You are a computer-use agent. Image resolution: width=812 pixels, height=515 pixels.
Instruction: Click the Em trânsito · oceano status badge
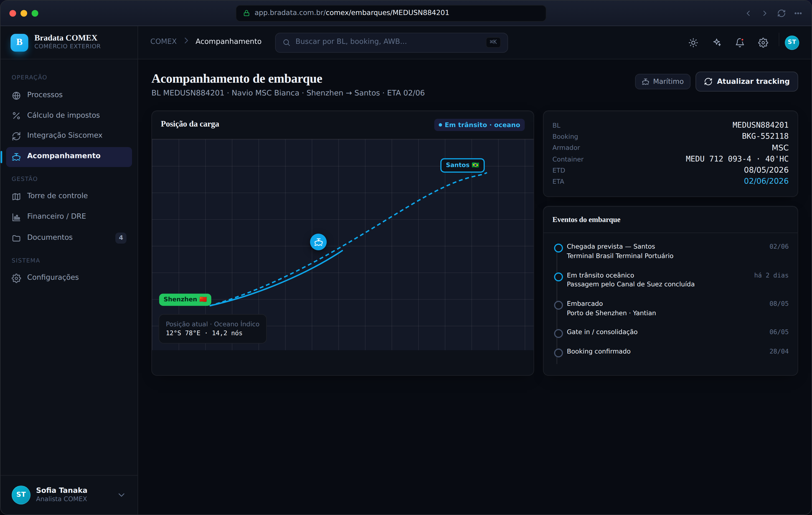479,125
